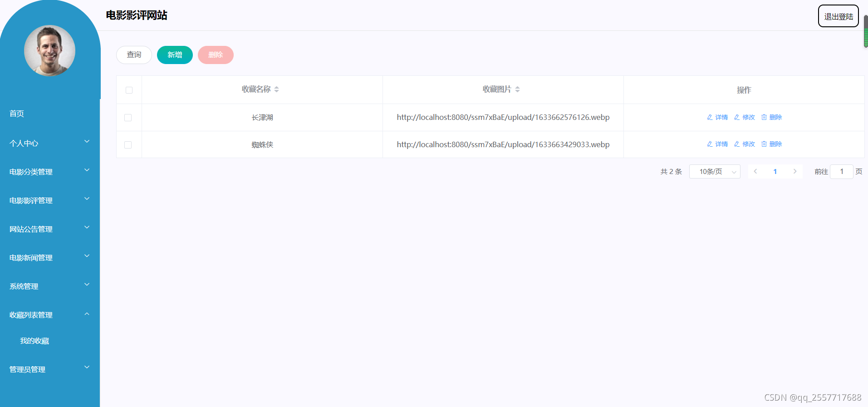Click the 修改 edit icon for 蜘蛛侠

[737, 144]
